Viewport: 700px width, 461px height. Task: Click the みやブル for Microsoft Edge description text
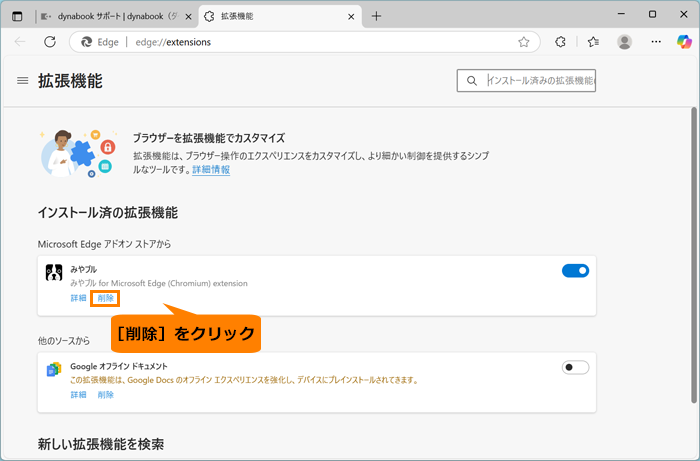[x=159, y=283]
